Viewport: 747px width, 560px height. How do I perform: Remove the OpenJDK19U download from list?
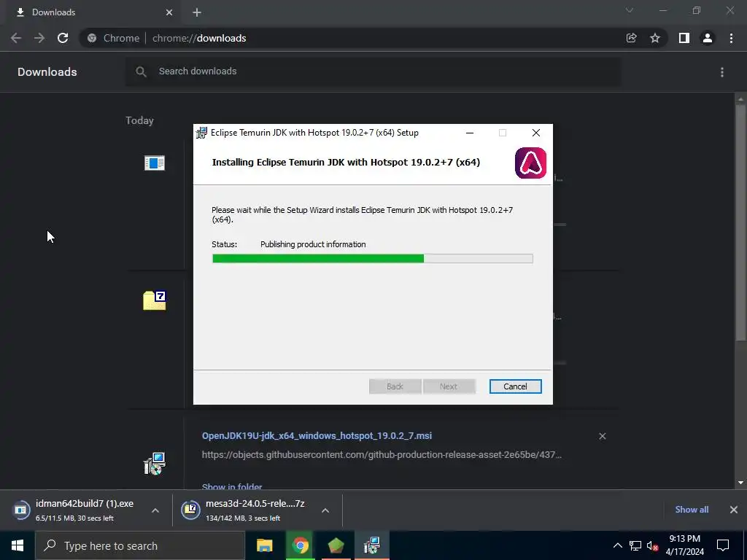tap(602, 436)
